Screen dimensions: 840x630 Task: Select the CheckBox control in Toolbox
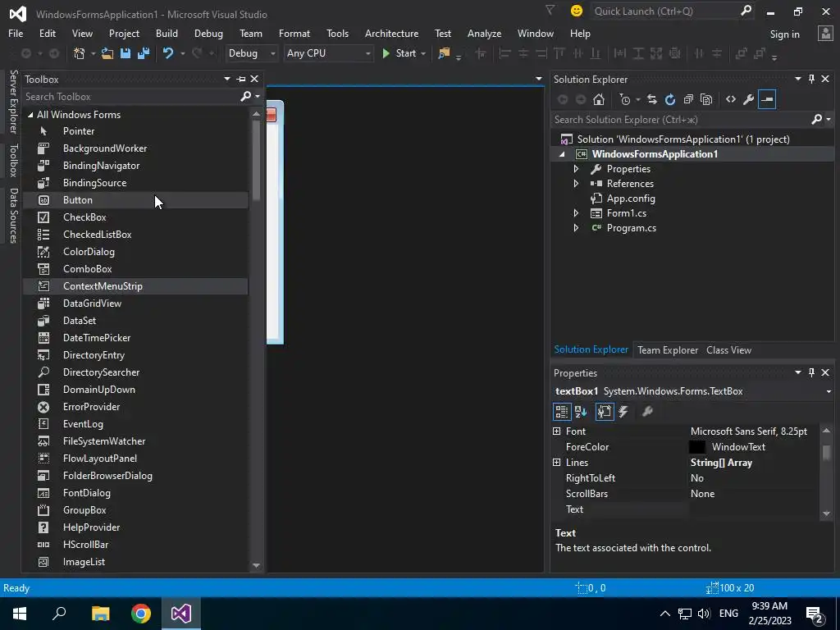[x=135, y=217]
